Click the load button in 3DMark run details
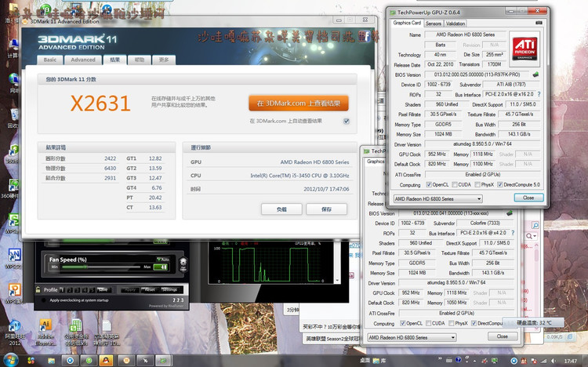Screen dimensions: 588x367 click(281, 209)
